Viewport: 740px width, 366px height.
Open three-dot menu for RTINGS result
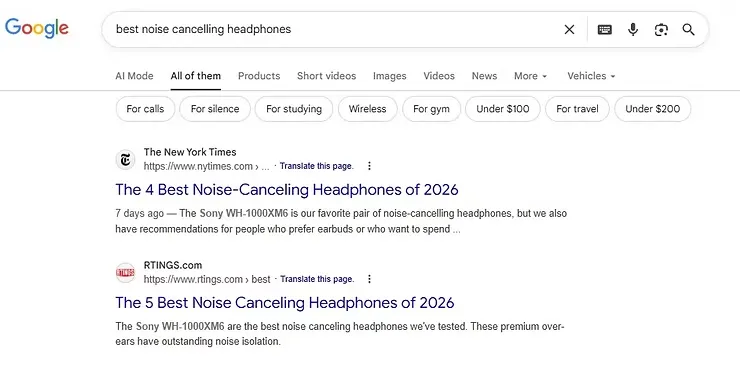point(370,279)
